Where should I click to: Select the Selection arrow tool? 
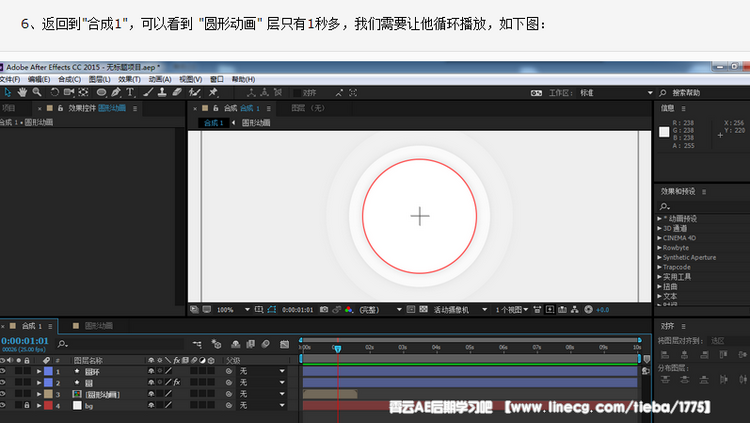point(8,92)
